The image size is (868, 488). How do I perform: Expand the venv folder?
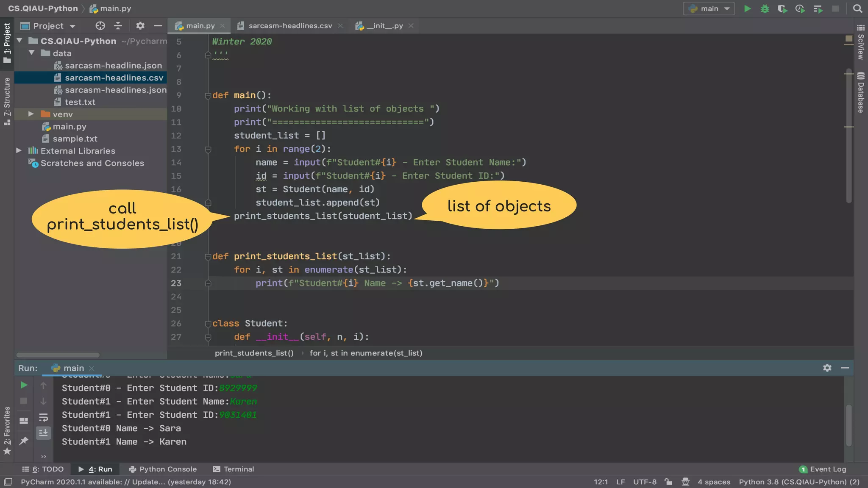coord(31,114)
